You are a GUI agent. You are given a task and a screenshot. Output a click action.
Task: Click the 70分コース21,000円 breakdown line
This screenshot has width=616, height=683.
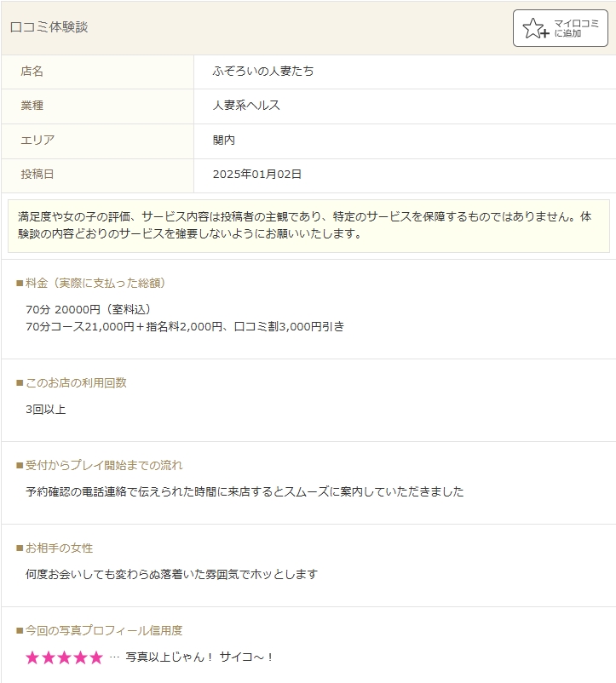click(185, 327)
